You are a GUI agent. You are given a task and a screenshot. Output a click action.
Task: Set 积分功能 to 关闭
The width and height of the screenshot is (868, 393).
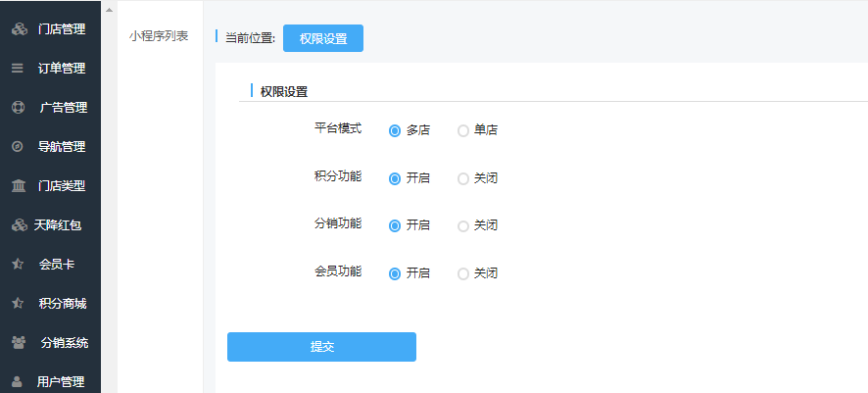pyautogui.click(x=463, y=178)
